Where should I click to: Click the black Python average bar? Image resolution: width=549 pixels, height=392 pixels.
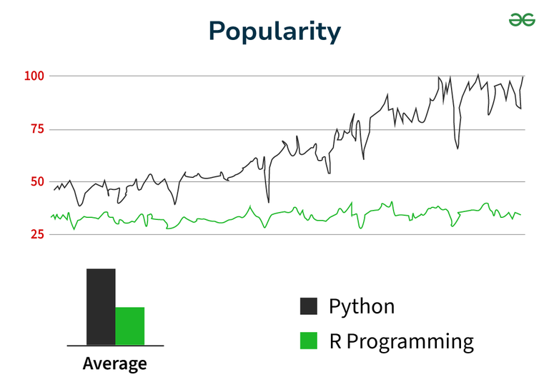[101, 307]
